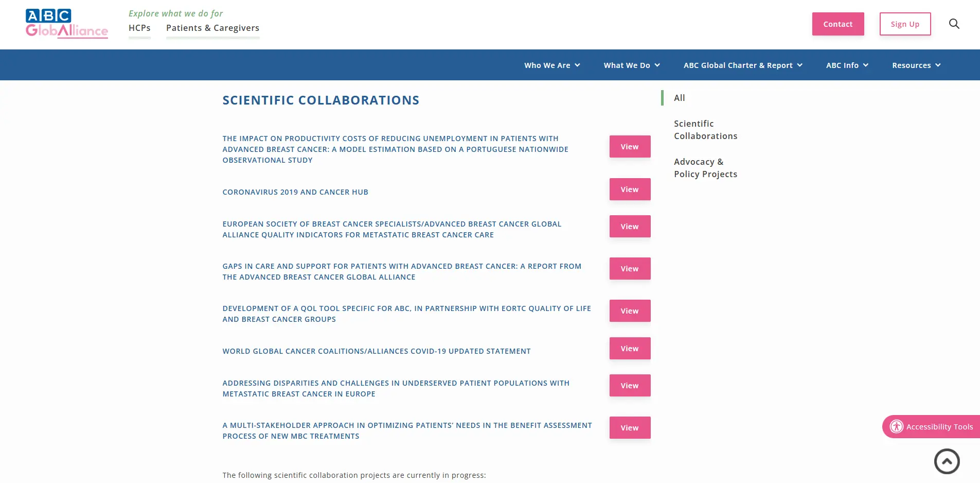Select the All filter in the sidebar
This screenshot has width=980, height=483.
click(679, 98)
